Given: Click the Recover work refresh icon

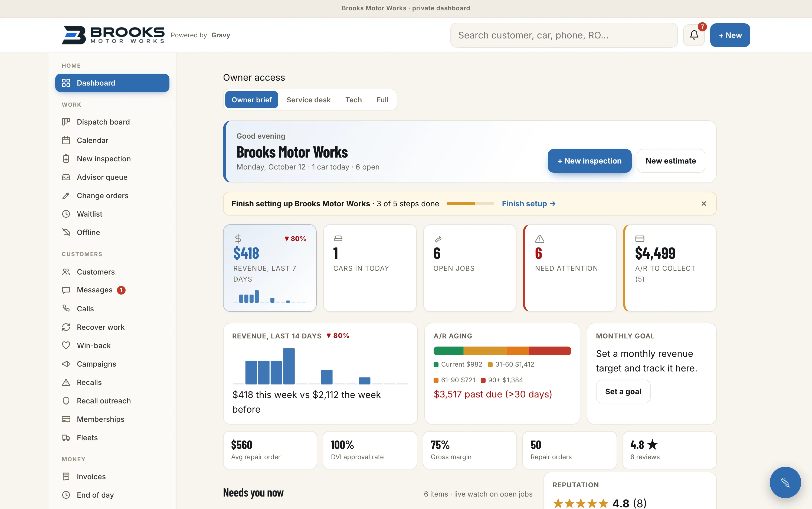Looking at the screenshot, I should tap(66, 327).
